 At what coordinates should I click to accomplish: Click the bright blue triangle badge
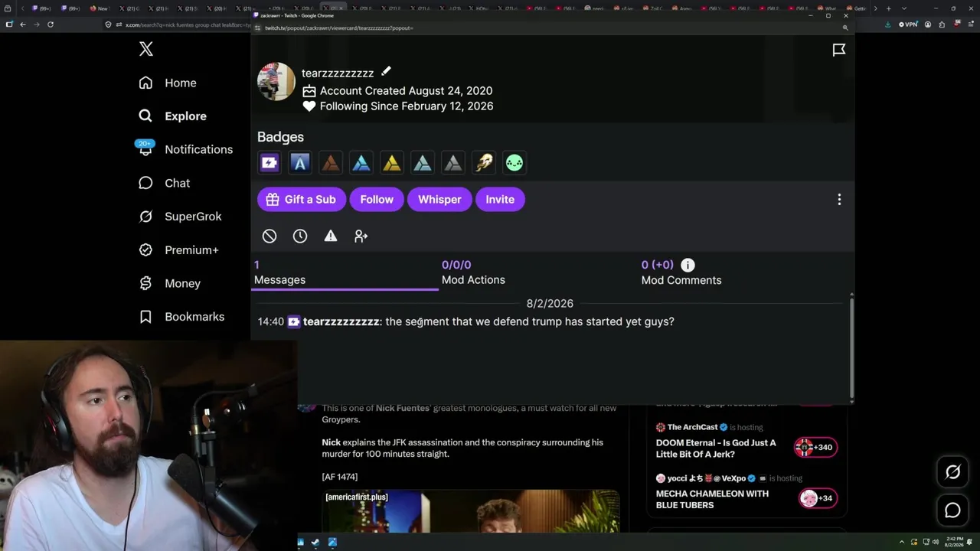click(361, 162)
